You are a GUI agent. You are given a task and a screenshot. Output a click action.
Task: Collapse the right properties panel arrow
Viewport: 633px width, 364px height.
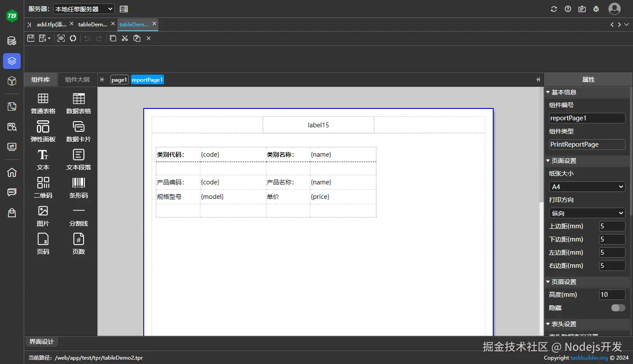538,79
